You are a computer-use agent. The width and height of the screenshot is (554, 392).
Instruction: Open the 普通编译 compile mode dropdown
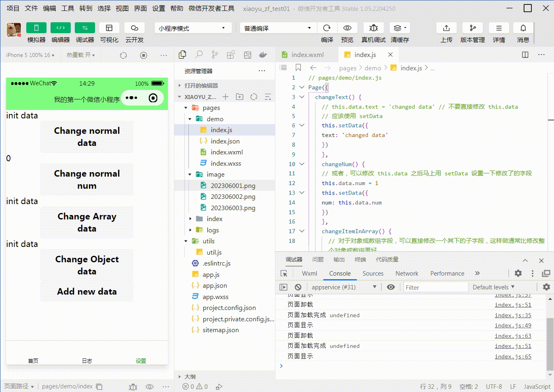pyautogui.click(x=279, y=28)
